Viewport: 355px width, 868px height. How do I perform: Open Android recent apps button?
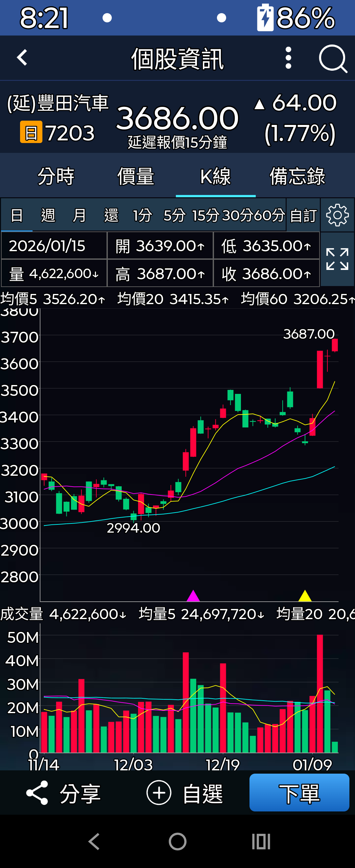pyautogui.click(x=261, y=841)
